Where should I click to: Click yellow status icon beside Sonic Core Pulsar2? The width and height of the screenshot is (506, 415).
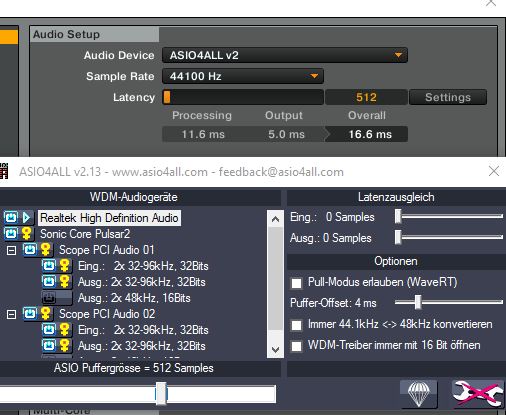(x=26, y=234)
